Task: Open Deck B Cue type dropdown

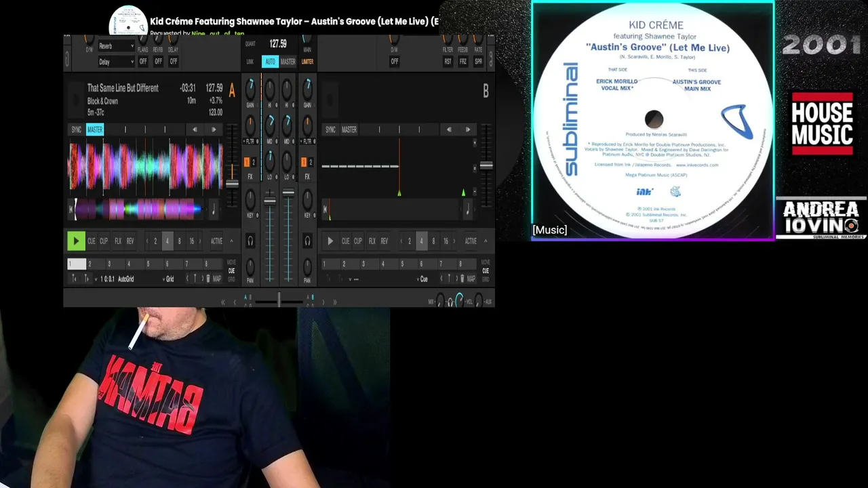Action: pyautogui.click(x=422, y=279)
